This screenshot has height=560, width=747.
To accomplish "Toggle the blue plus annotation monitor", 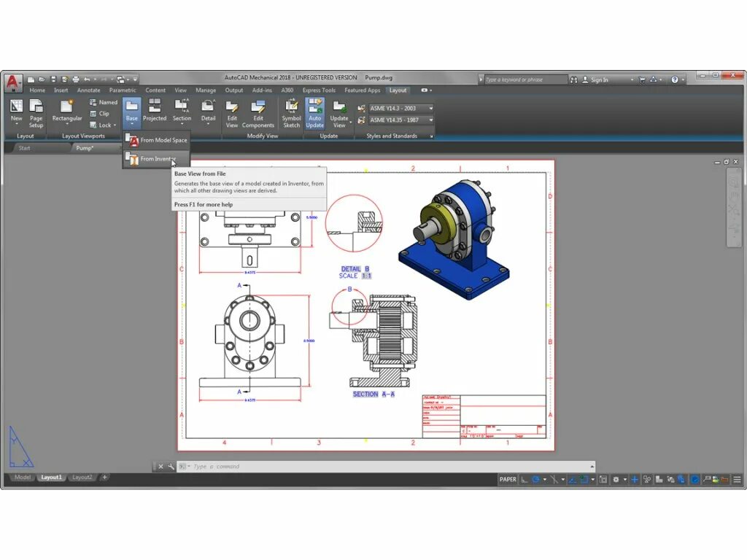I will (634, 480).
